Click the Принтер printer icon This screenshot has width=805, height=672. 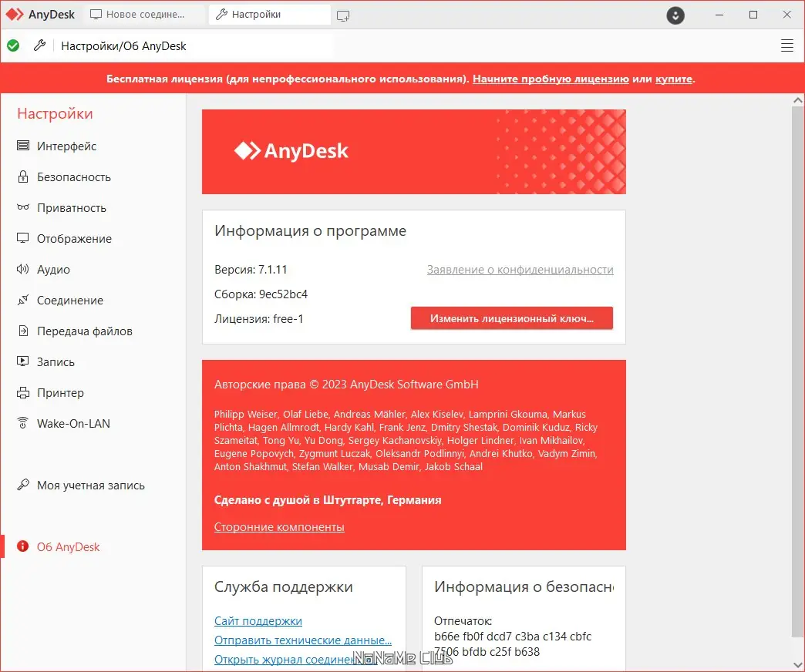pos(23,392)
